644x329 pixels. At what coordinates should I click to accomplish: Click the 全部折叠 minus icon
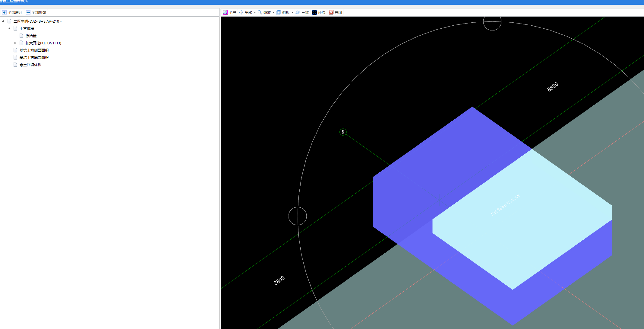(28, 12)
